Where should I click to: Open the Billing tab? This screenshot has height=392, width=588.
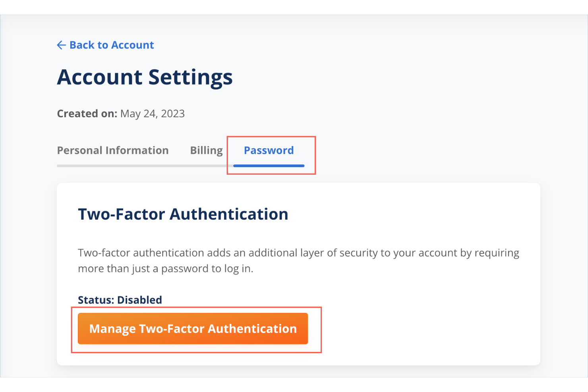click(x=206, y=151)
